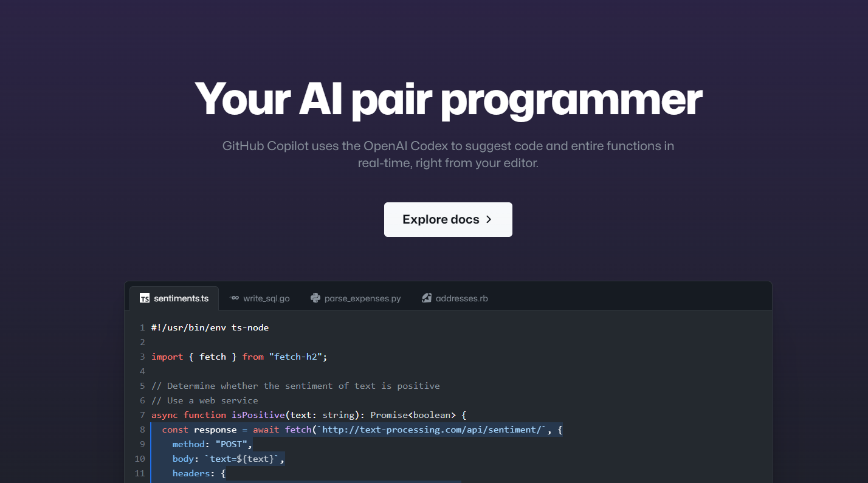This screenshot has height=483, width=868.
Task: Click the Ruby icon on addresses.rb tab
Action: click(427, 298)
